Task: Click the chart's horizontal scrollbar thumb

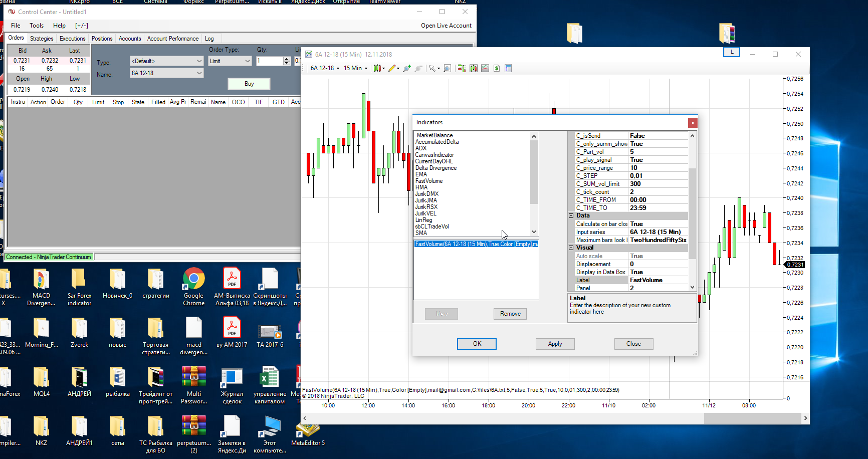Action: (752, 418)
